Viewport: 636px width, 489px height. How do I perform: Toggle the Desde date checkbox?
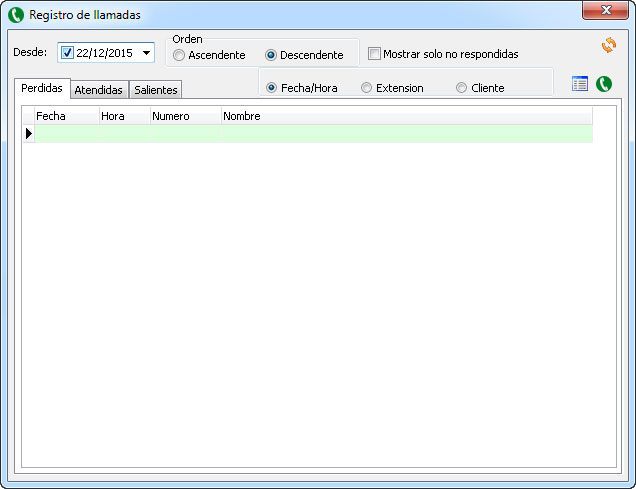tap(67, 53)
